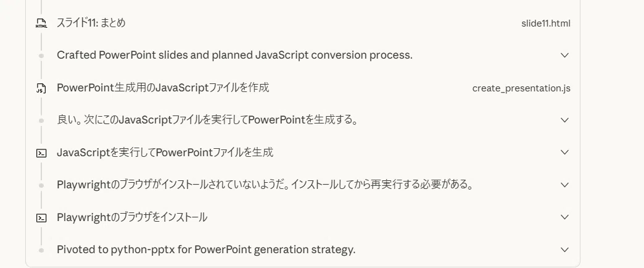Select PowerPoint生成用のJavaScriptファイルを作成 entry

click(x=163, y=88)
